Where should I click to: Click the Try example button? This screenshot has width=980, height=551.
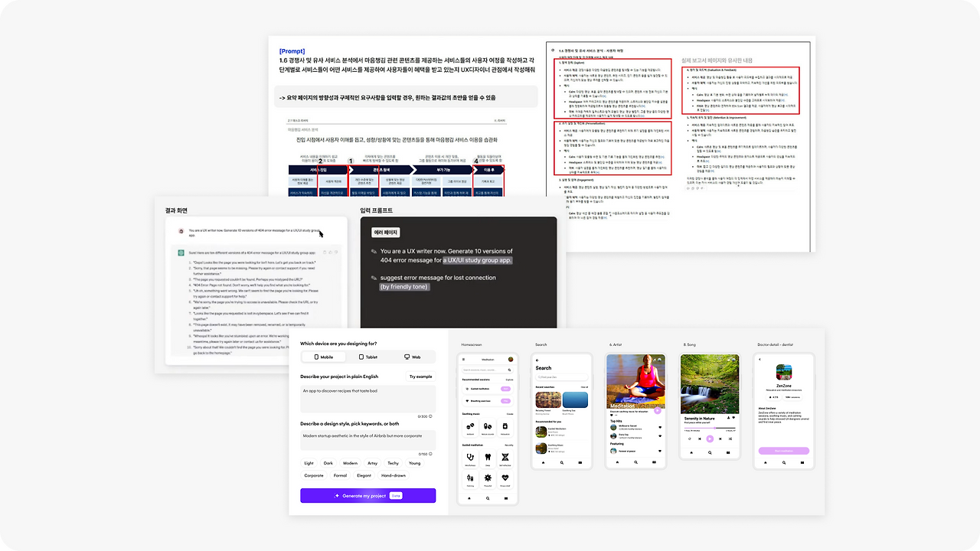(x=420, y=377)
